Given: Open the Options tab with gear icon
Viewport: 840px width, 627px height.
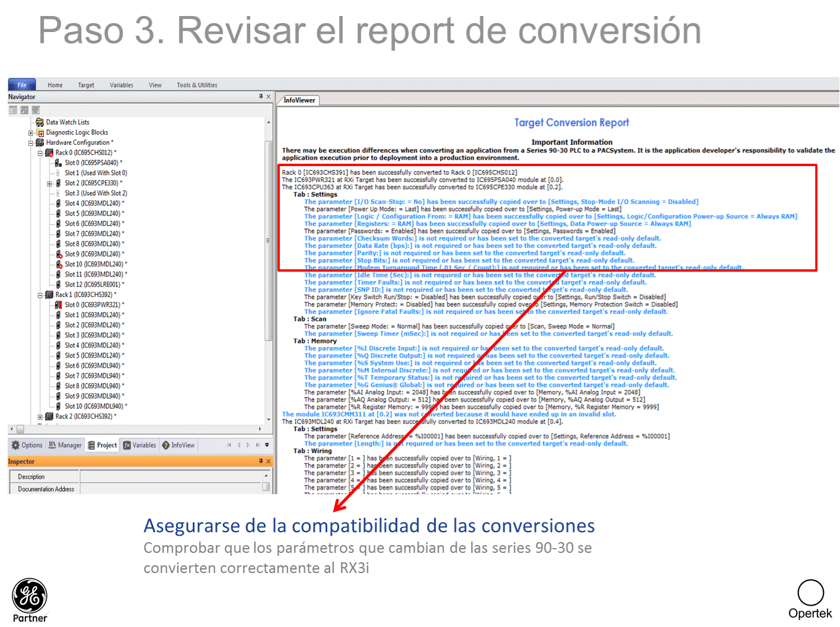Looking at the screenshot, I should pyautogui.click(x=27, y=445).
